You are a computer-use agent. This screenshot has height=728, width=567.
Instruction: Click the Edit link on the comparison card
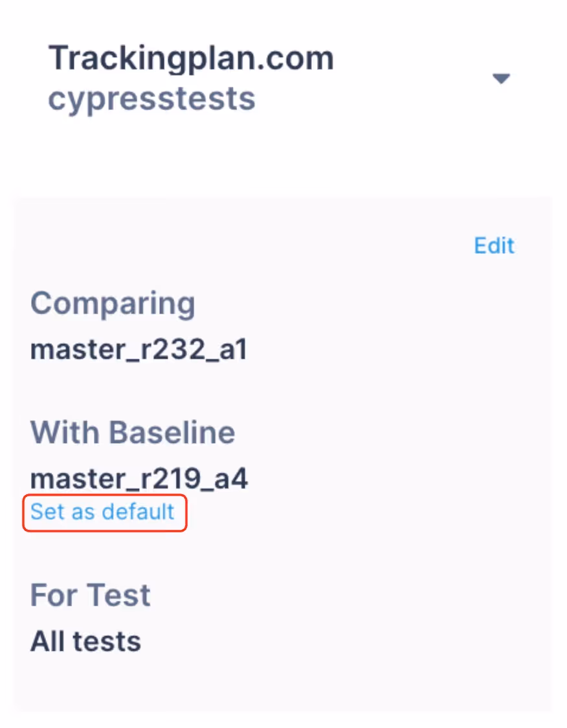[494, 245]
